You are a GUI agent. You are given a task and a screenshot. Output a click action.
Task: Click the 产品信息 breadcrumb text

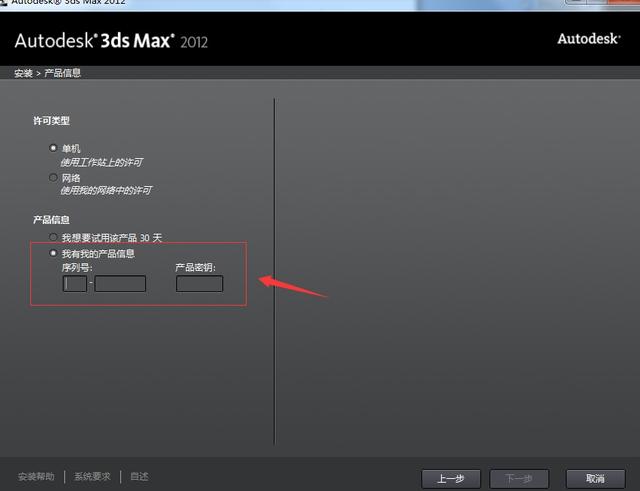tap(62, 73)
